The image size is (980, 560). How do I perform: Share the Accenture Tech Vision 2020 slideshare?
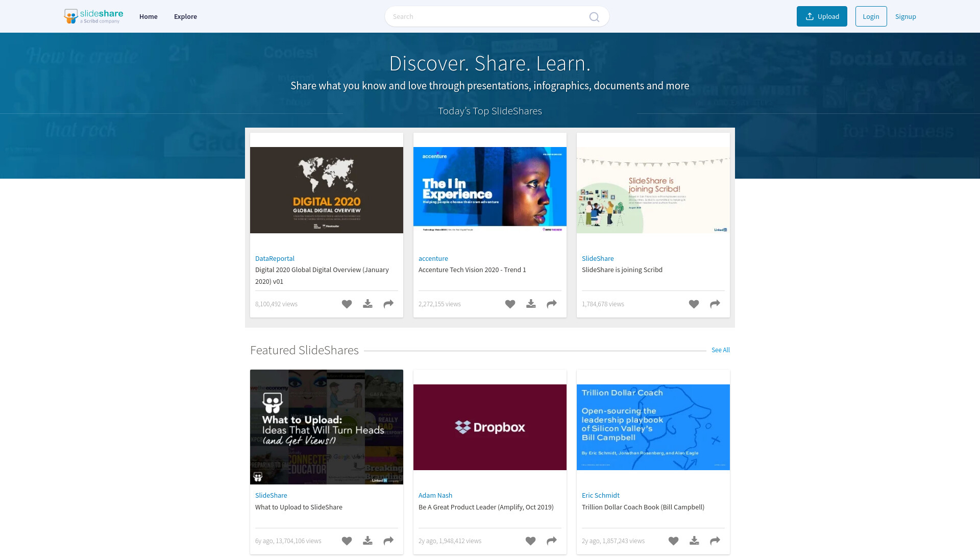point(552,304)
